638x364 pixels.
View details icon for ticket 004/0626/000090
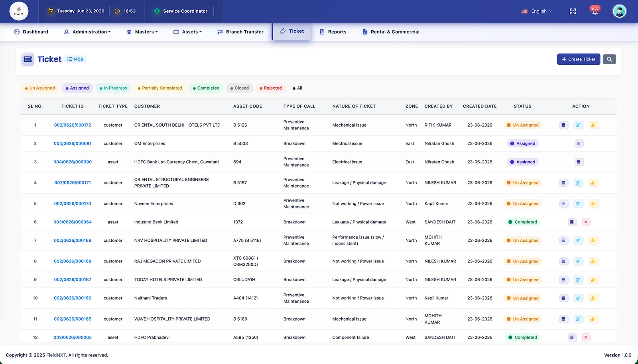click(579, 162)
